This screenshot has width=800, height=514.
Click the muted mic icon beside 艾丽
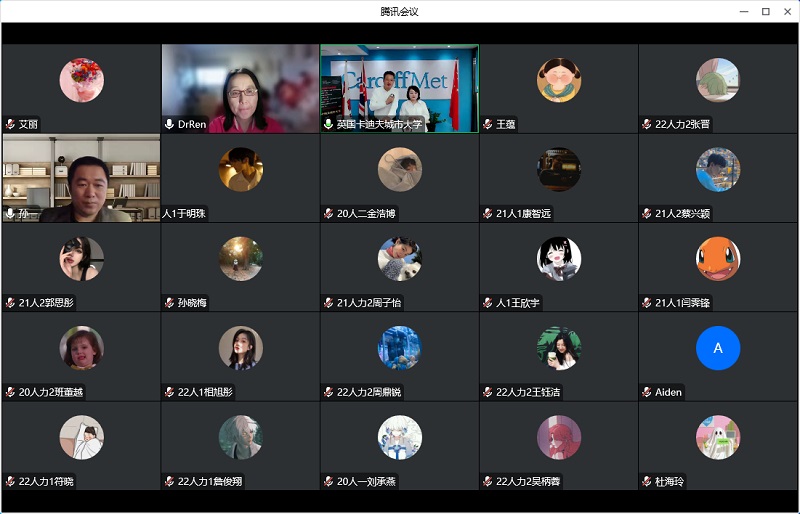point(10,125)
